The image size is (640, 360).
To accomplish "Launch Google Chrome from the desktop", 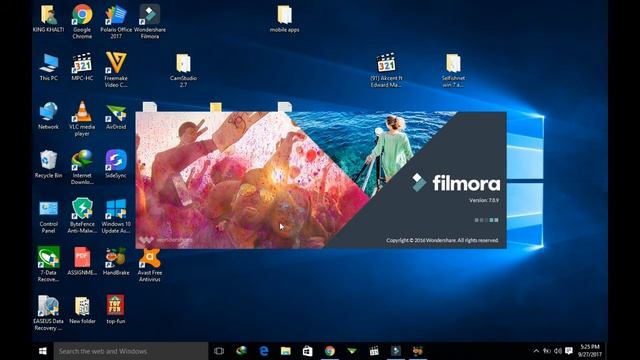I will pyautogui.click(x=82, y=21).
